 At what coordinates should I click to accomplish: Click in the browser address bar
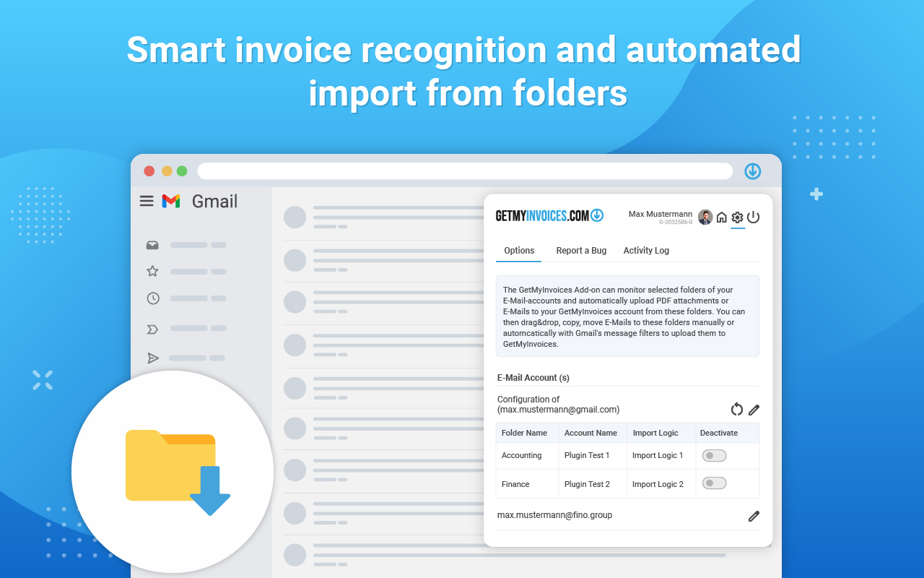point(465,171)
